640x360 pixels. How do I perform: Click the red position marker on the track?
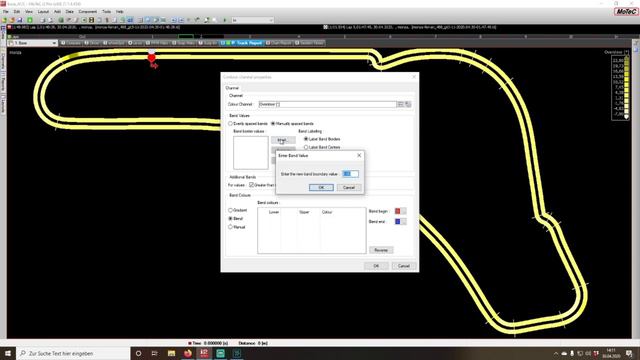[151, 58]
